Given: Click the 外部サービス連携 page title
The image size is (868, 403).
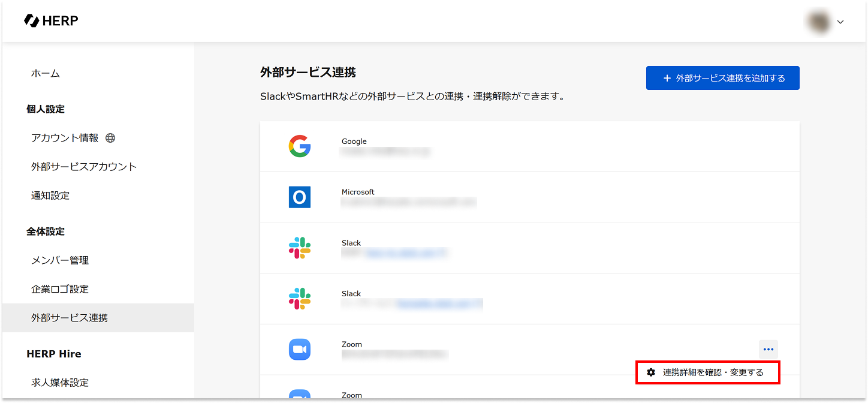Looking at the screenshot, I should tap(308, 73).
